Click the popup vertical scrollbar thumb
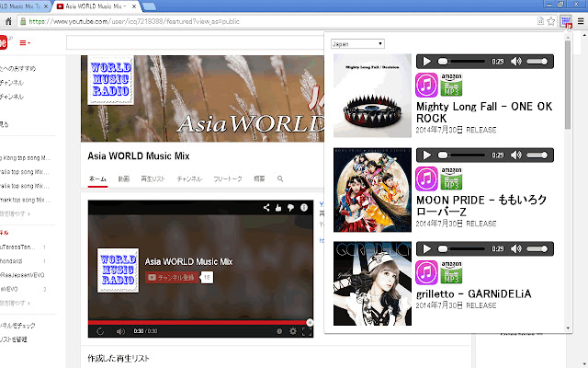The width and height of the screenshot is (588, 368). (x=568, y=85)
